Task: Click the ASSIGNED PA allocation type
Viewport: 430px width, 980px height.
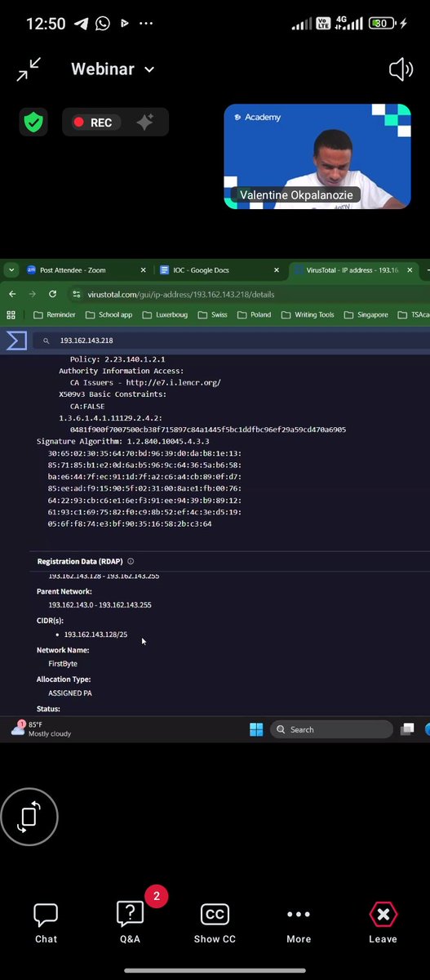Action: tap(70, 693)
